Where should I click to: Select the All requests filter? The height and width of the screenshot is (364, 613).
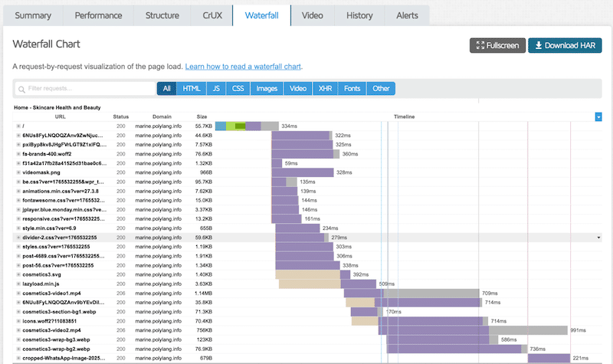[166, 89]
